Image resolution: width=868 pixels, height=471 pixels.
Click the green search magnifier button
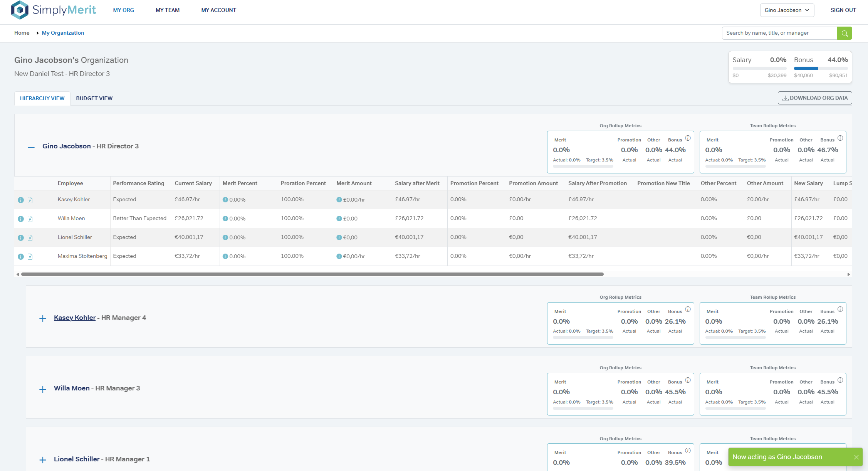point(844,33)
